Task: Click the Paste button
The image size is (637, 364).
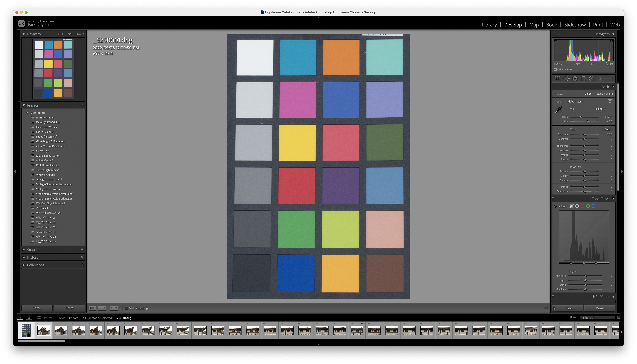Action: [x=69, y=308]
